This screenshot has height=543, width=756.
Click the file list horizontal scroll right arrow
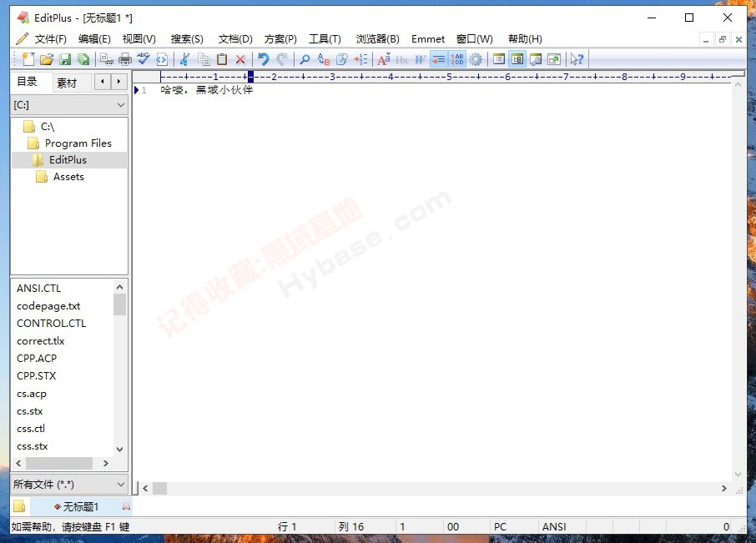click(x=106, y=464)
